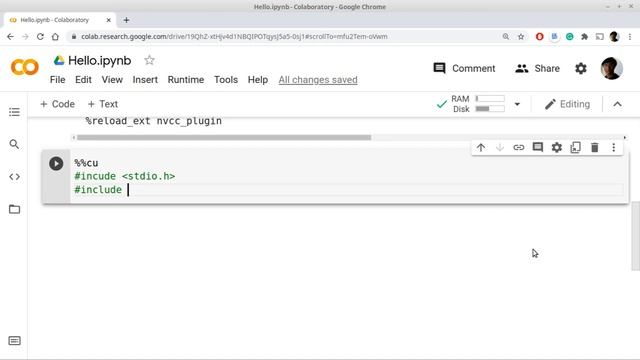Share the notebook

coord(537,68)
